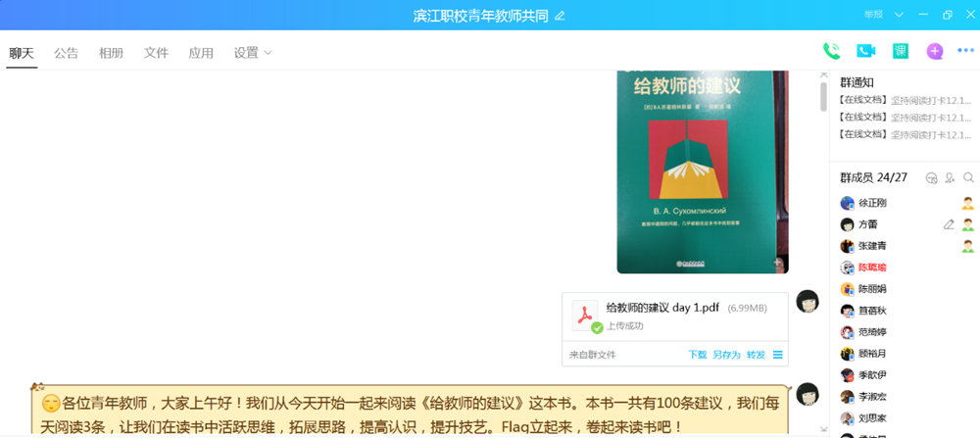The width and height of the screenshot is (980, 438).
Task: Start a group voice call
Action: (831, 51)
